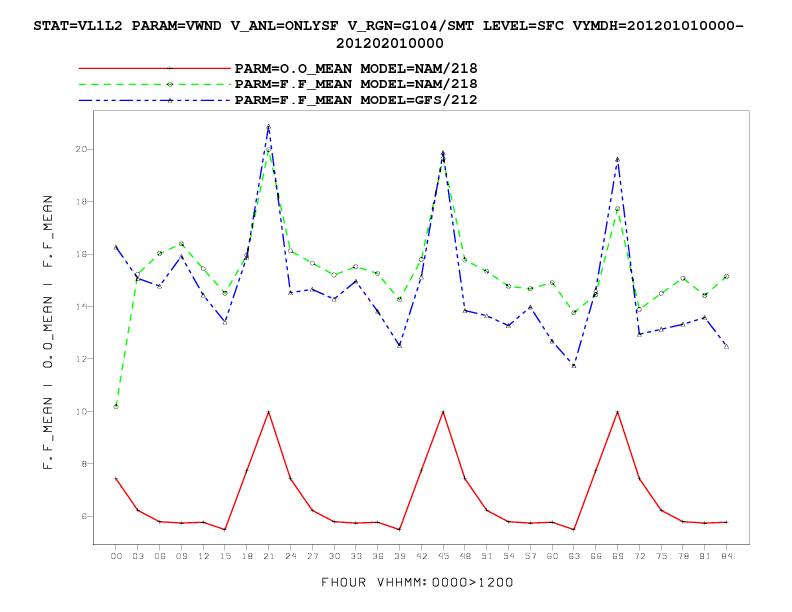Image resolution: width=792 pixels, height=612 pixels.
Task: Click the red line first point at hour 00
Action: pos(116,479)
